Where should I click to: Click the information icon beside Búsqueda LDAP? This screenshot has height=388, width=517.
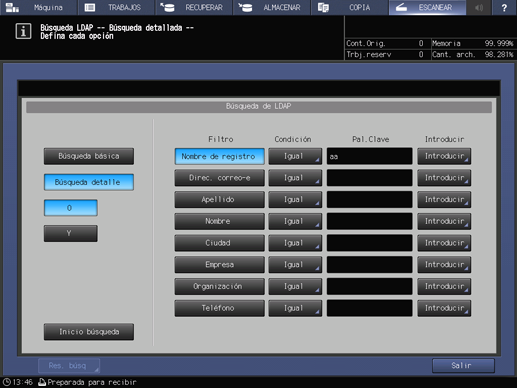pyautogui.click(x=23, y=31)
